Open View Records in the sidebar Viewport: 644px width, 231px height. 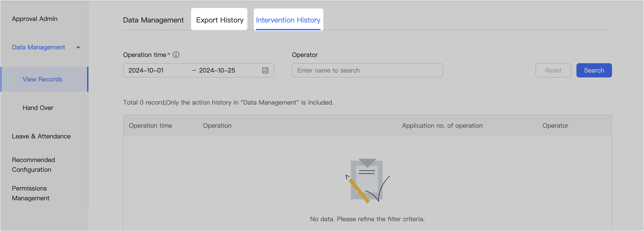42,79
